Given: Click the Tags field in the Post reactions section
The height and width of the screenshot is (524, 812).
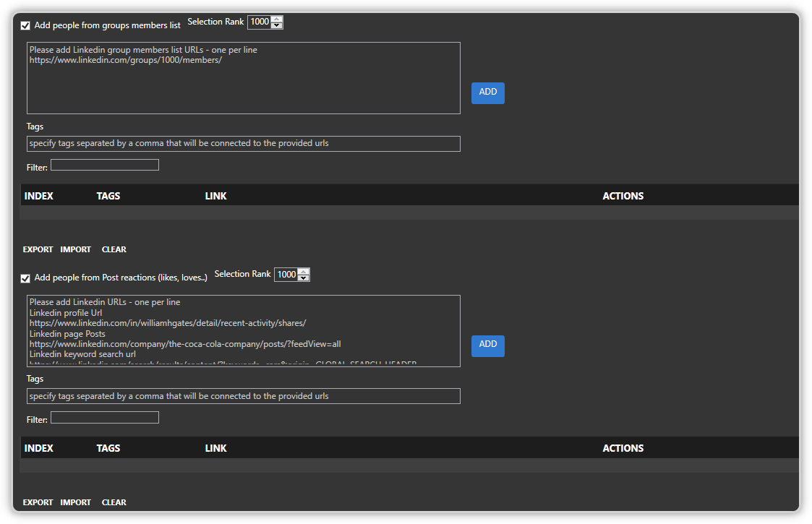Looking at the screenshot, I should pyautogui.click(x=243, y=395).
